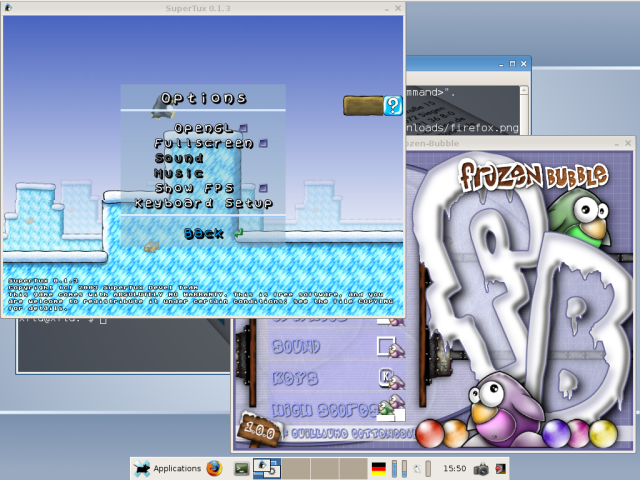Click the 'nloads/firefox.png' text in terminal
The height and width of the screenshot is (480, 640).
pos(462,128)
